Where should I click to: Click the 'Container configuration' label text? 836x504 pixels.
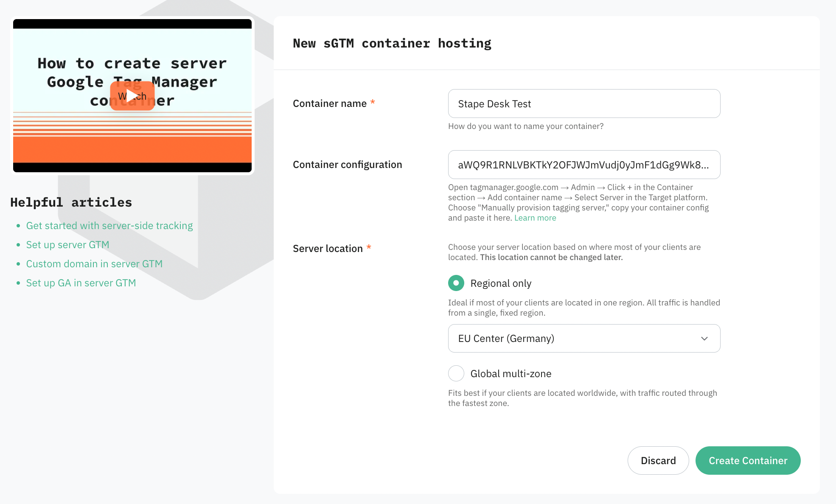point(347,165)
